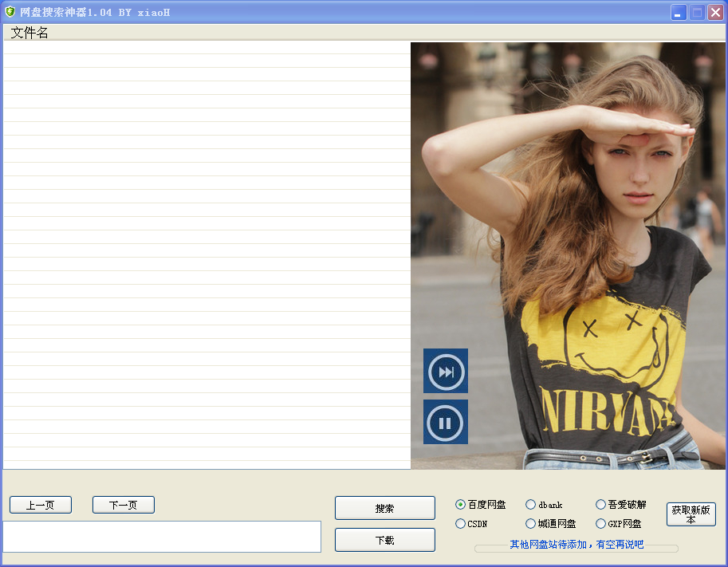Click the green shield app icon in title bar
This screenshot has height=567, width=728.
tap(10, 12)
